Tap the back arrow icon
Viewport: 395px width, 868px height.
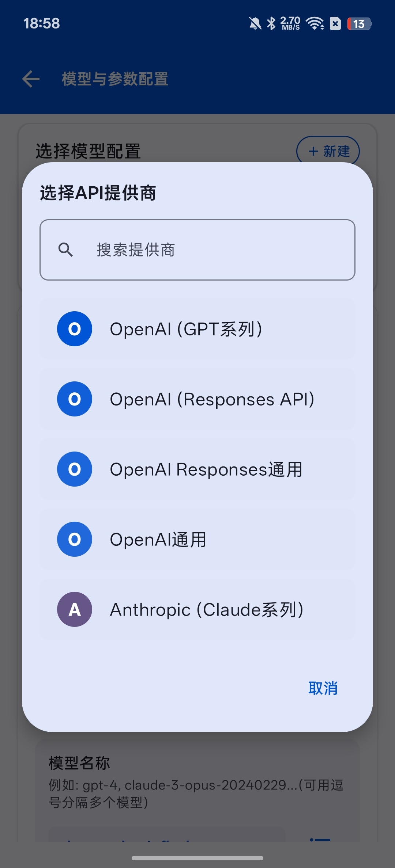(x=31, y=79)
